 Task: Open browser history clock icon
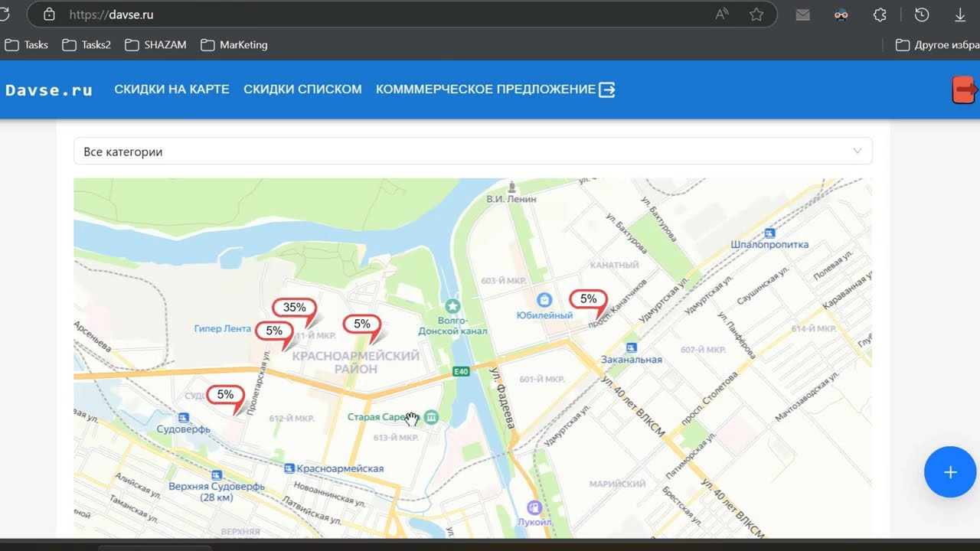tap(922, 15)
